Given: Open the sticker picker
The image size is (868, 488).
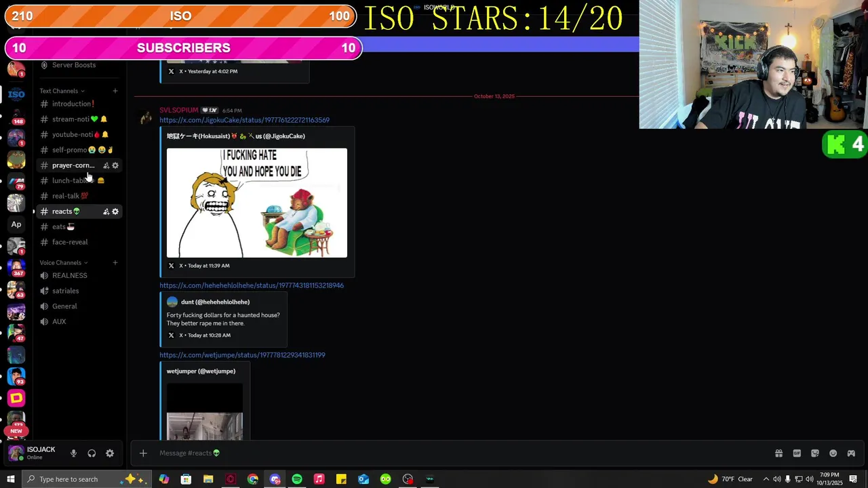Looking at the screenshot, I should tap(815, 453).
